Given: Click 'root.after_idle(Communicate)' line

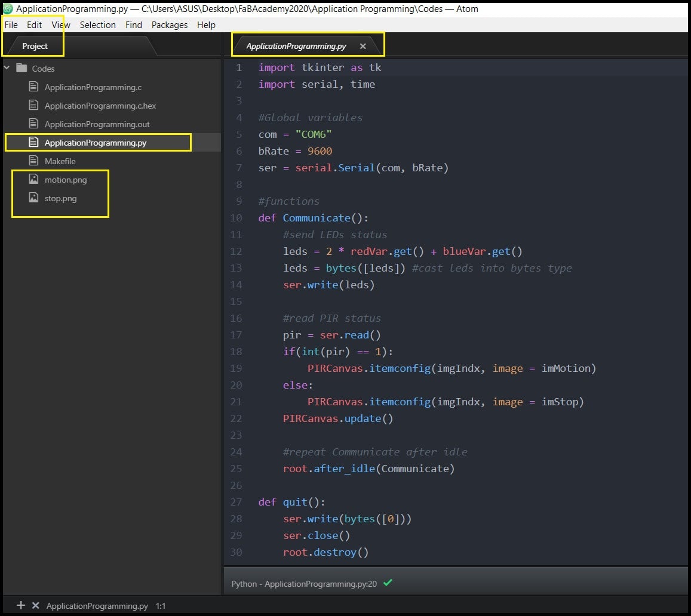Looking at the screenshot, I should (x=368, y=469).
